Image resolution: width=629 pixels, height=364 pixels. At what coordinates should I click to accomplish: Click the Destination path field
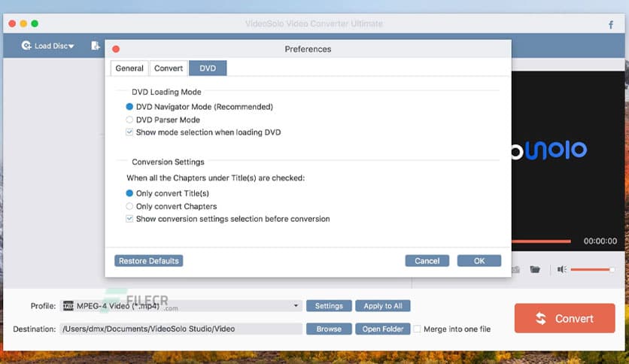tap(181, 329)
